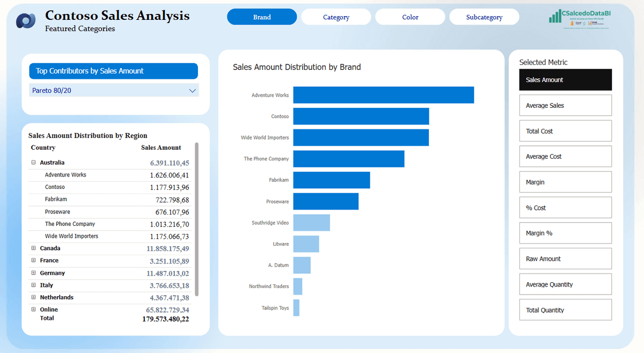Click the plus icon beside France
644x353 pixels.
33,261
